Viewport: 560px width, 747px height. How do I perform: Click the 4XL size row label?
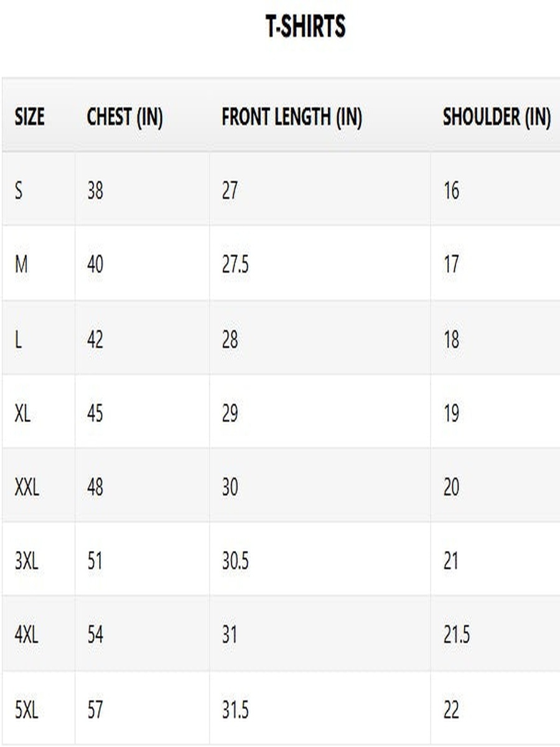[26, 636]
